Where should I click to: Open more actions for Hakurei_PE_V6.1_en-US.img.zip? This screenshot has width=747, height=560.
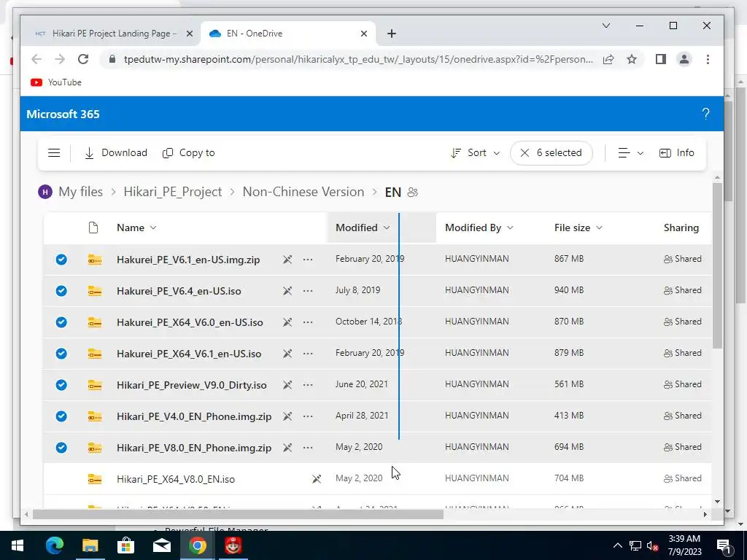pyautogui.click(x=308, y=260)
